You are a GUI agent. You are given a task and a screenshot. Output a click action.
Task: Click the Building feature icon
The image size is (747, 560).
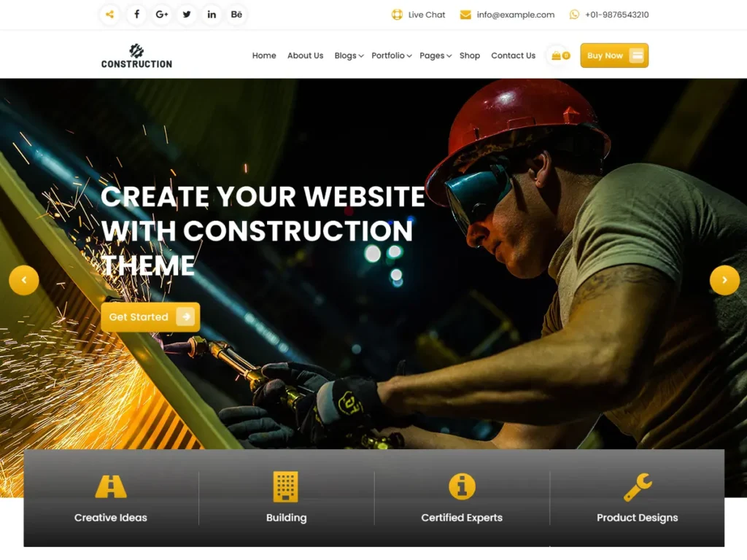point(286,486)
